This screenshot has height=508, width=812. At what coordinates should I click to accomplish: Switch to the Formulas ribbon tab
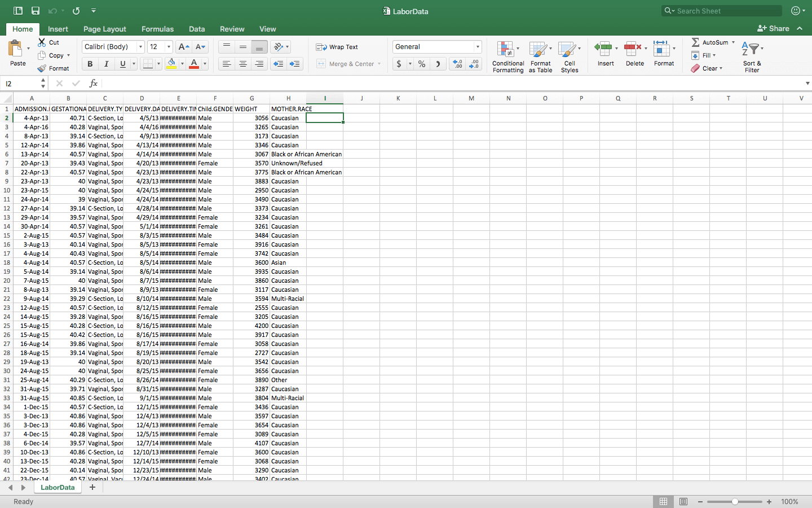click(x=157, y=29)
